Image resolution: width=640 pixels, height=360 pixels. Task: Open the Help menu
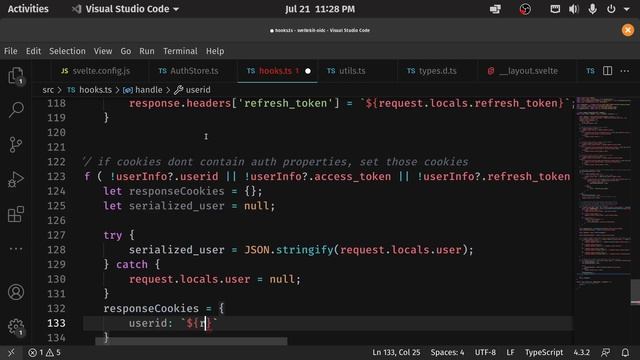pos(215,51)
